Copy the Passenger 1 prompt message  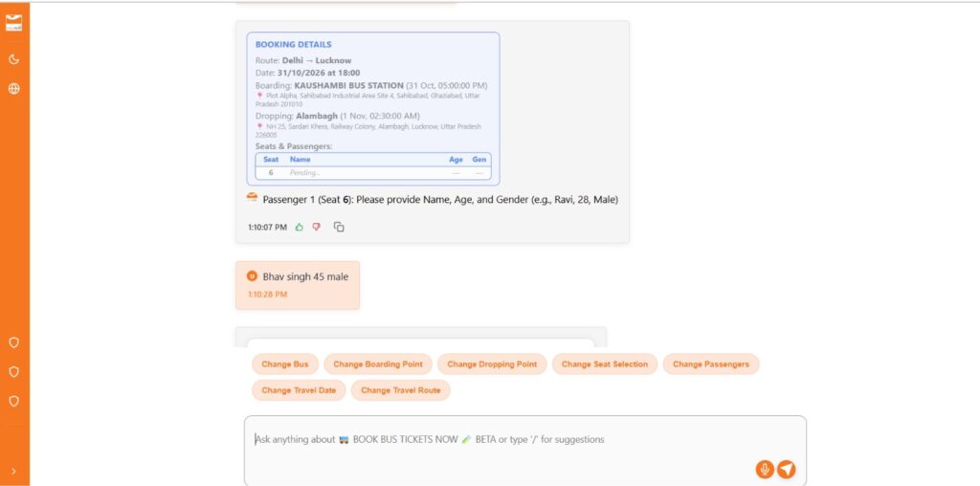coord(339,228)
